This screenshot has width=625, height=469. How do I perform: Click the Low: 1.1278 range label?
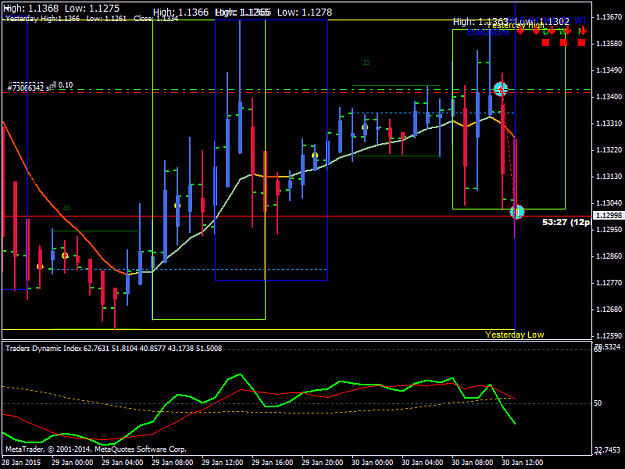pos(305,12)
